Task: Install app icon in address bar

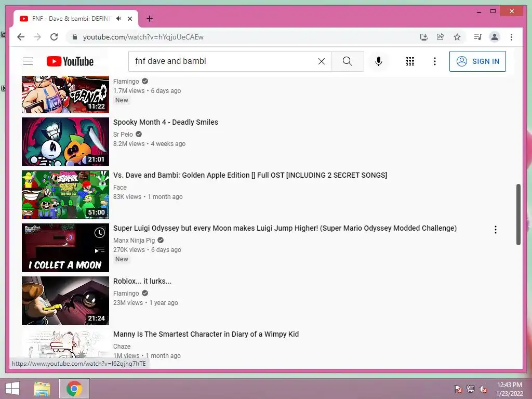Action: [x=424, y=37]
